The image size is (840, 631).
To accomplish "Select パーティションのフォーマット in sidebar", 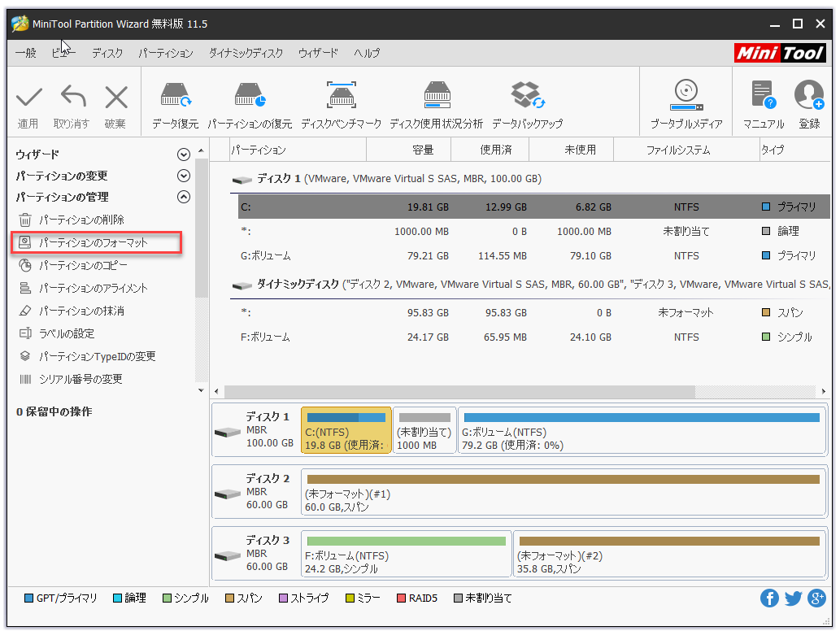I will tap(94, 242).
